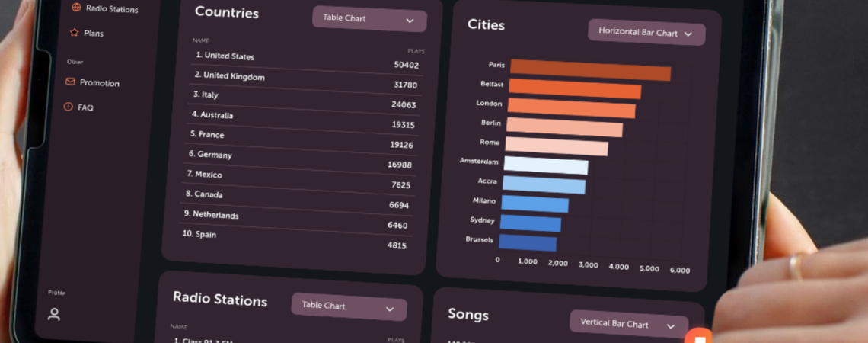The image size is (868, 343).
Task: Select row '2. United Kingdom'
Action: pos(305,80)
